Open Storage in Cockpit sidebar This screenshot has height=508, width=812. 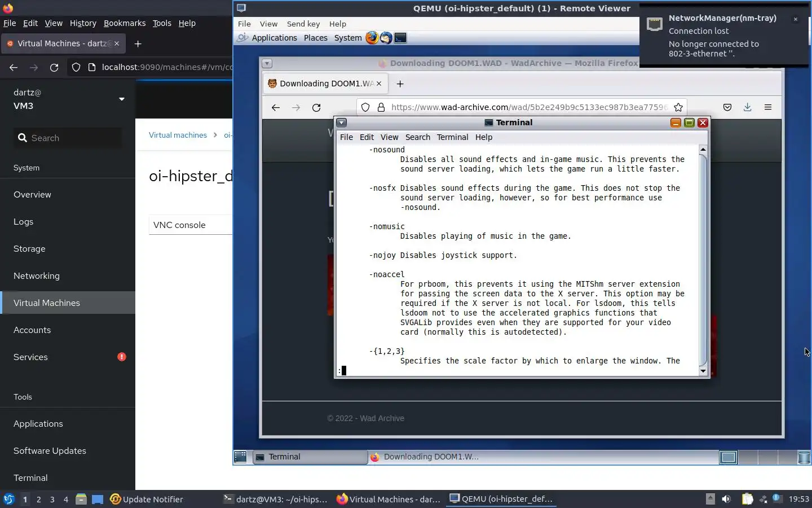coord(68,248)
